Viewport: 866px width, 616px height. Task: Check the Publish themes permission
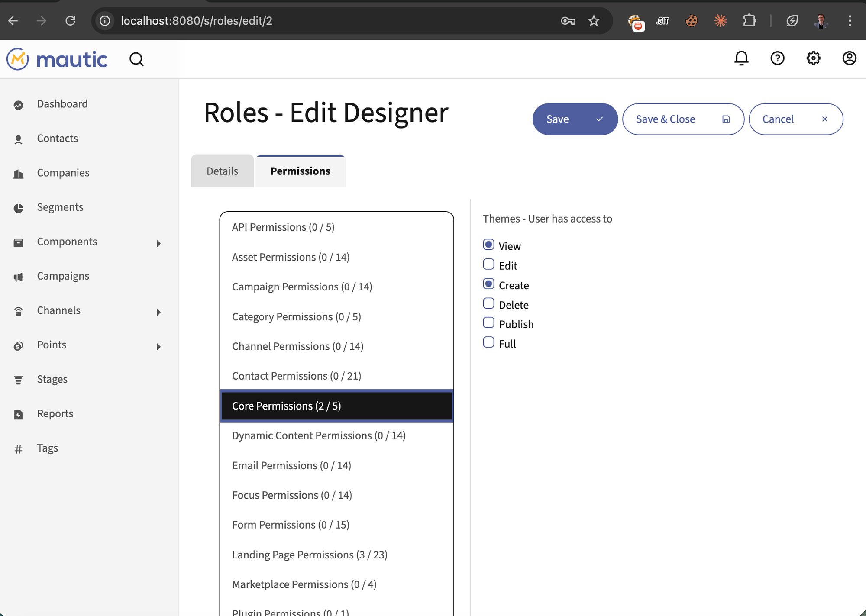pos(488,323)
